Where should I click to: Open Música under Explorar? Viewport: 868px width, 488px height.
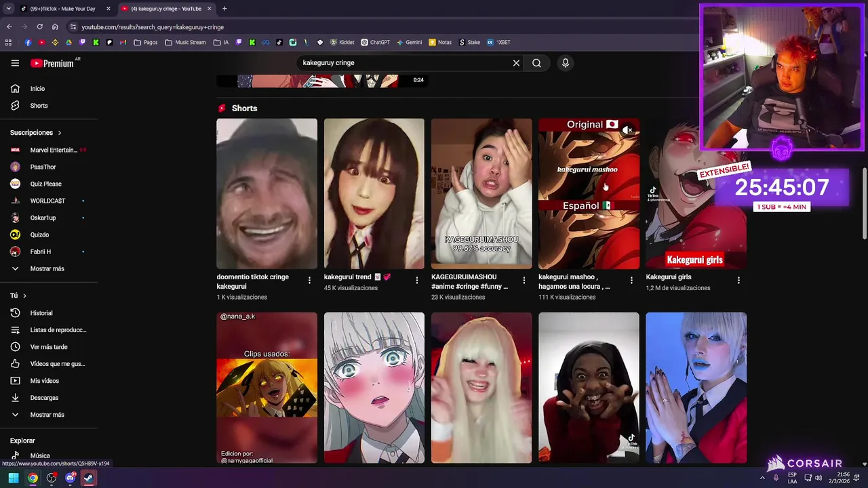(40, 455)
